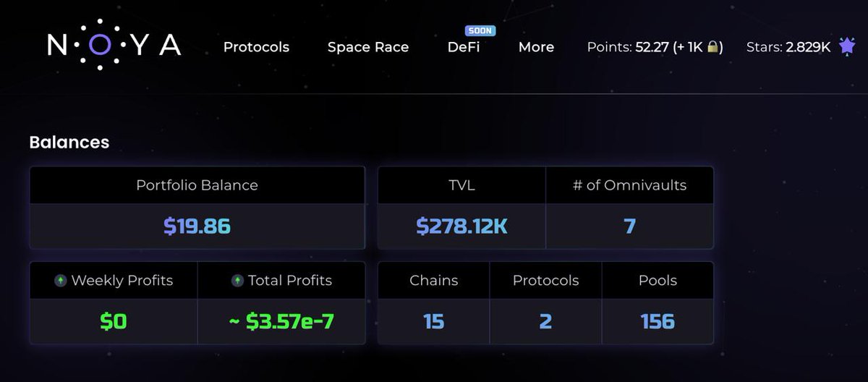868x382 pixels.
Task: Click the Total Profits $3.57e-7 value
Action: [x=281, y=321]
